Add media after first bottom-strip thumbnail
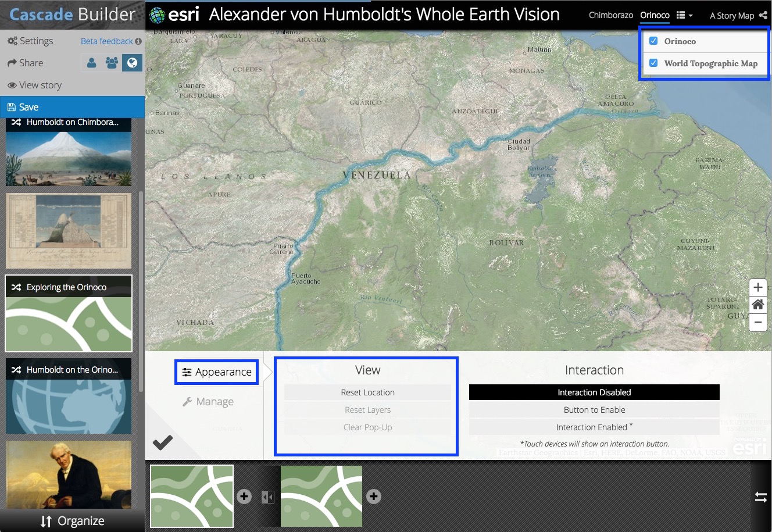Image resolution: width=772 pixels, height=532 pixels. click(244, 497)
